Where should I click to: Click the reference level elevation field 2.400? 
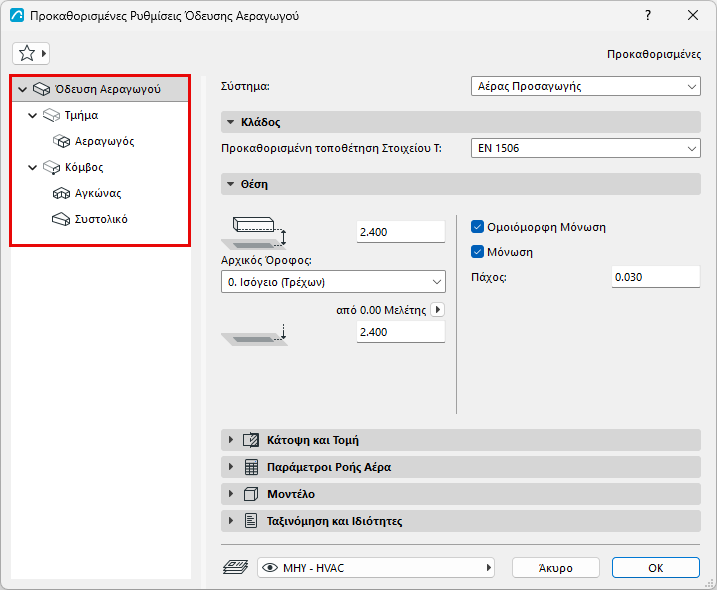click(401, 332)
